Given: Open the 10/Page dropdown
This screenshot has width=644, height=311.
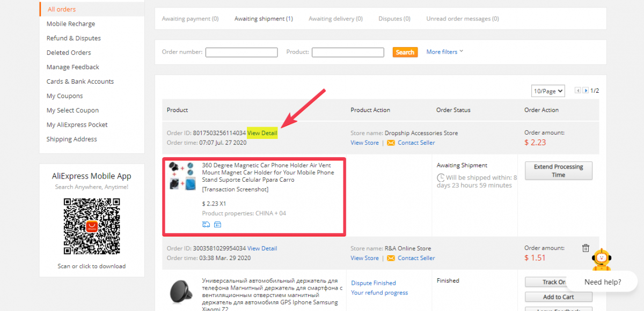Looking at the screenshot, I should (x=548, y=91).
